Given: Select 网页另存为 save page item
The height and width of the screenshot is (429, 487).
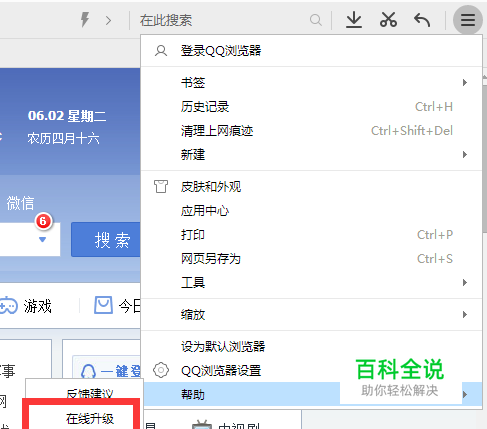Looking at the screenshot, I should pos(312,259).
